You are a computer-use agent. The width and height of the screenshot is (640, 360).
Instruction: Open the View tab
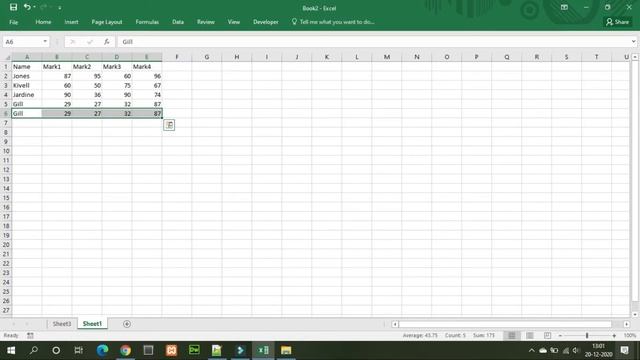(234, 22)
